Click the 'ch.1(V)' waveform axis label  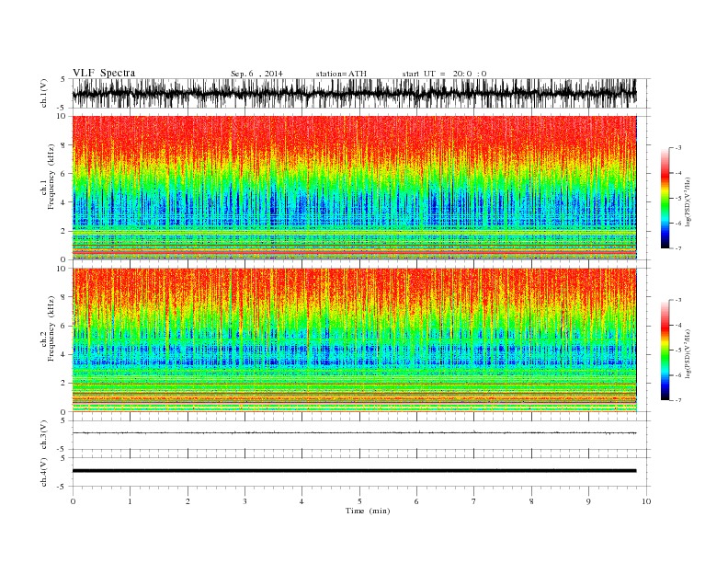click(44, 93)
